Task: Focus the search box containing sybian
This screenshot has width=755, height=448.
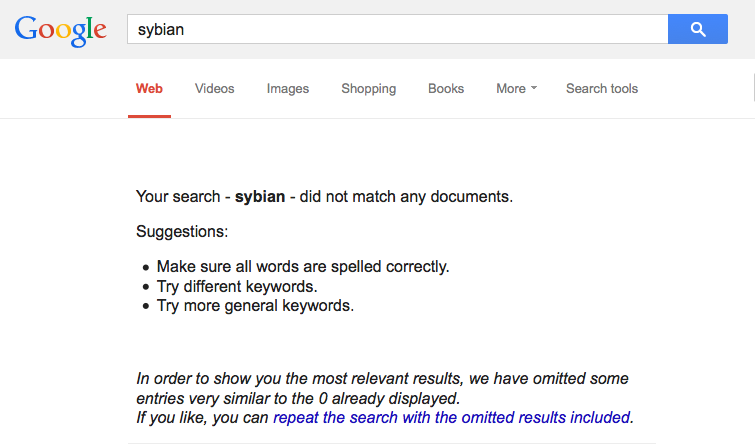Action: (x=398, y=29)
